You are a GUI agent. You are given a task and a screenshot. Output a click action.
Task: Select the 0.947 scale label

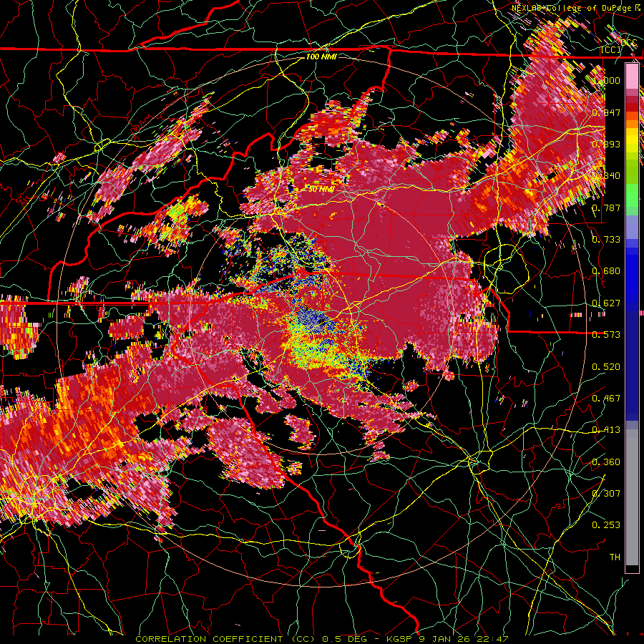[606, 112]
